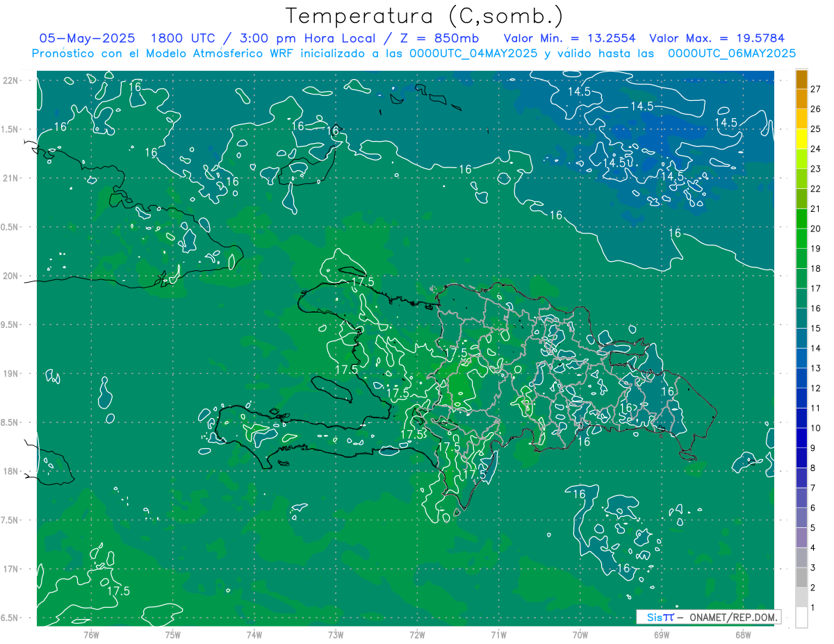Click the colorbar number label "14"

(816, 348)
